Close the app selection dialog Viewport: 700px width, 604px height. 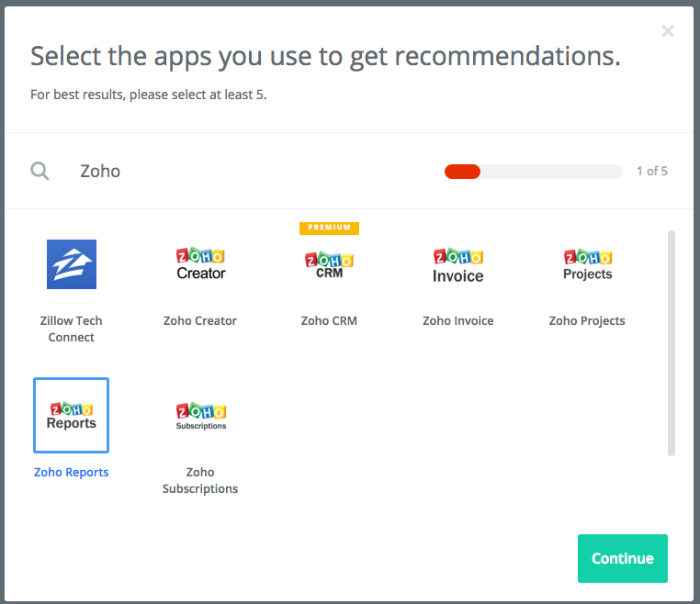[668, 31]
